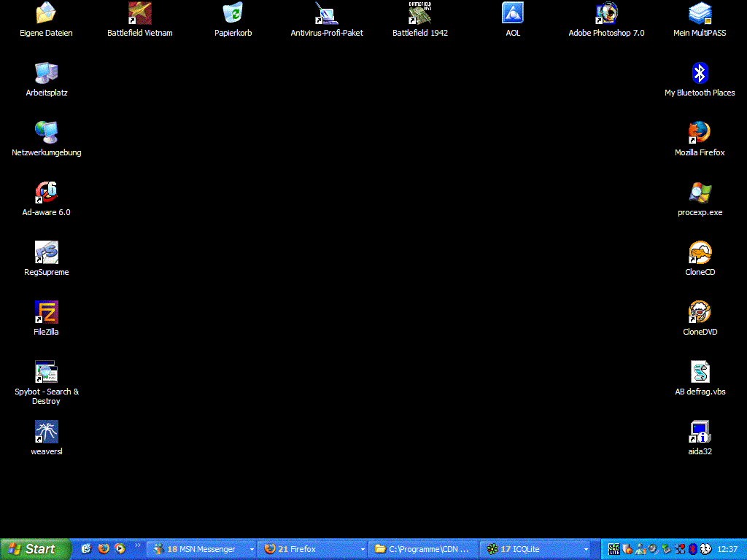Image resolution: width=747 pixels, height=560 pixels.
Task: Click the CloneCD sheep tray icon
Action: pyautogui.click(x=706, y=549)
